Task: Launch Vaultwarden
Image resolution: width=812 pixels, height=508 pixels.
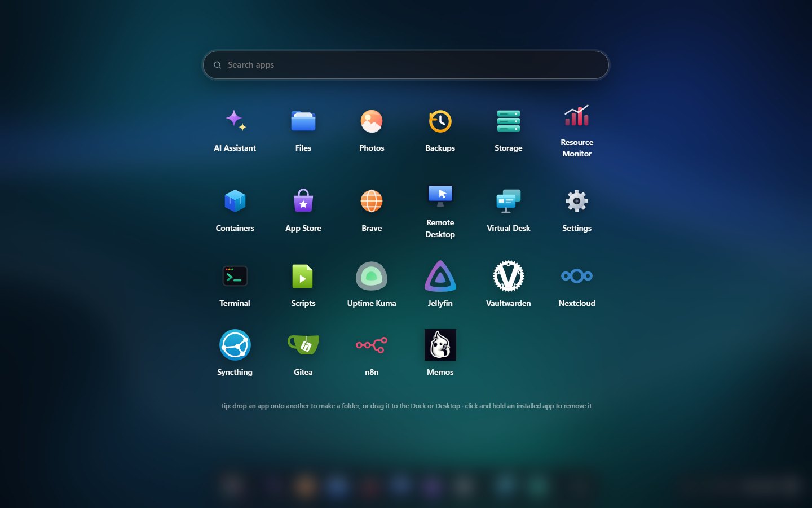Action: point(509,276)
